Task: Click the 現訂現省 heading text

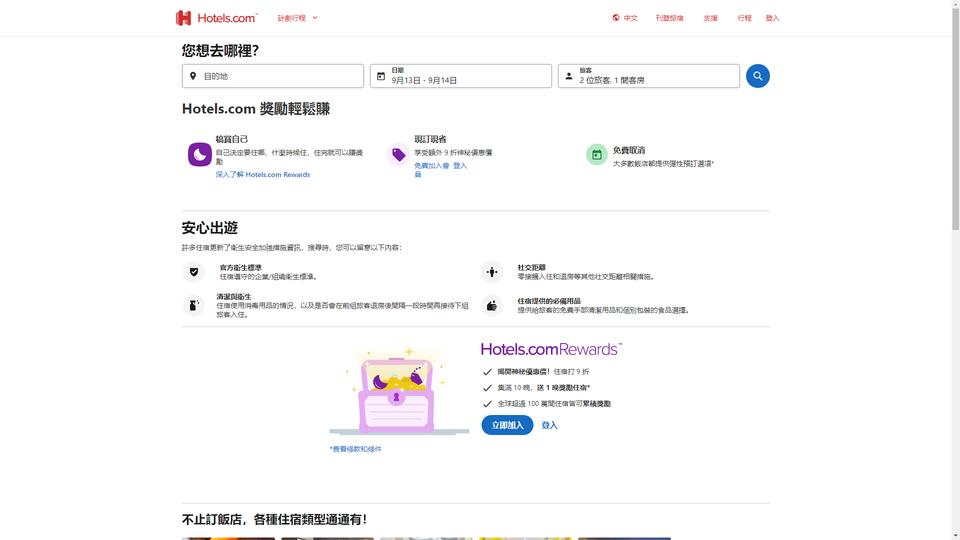Action: pyautogui.click(x=430, y=139)
